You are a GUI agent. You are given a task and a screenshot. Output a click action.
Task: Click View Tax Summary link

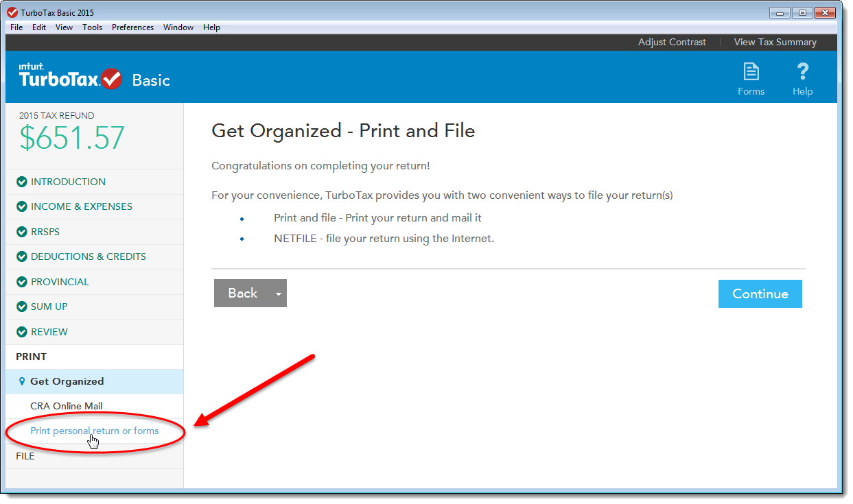point(775,42)
